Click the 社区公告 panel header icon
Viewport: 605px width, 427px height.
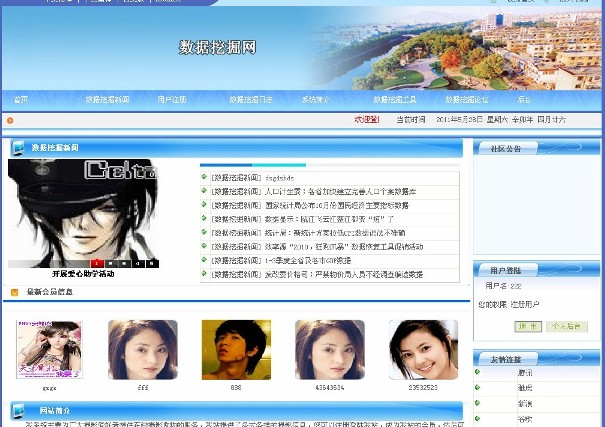tap(480, 149)
